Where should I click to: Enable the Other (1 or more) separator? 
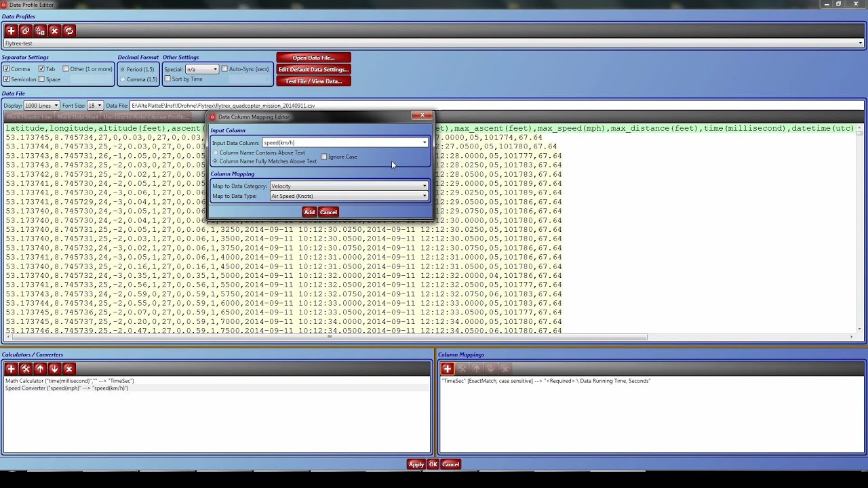tap(66, 69)
